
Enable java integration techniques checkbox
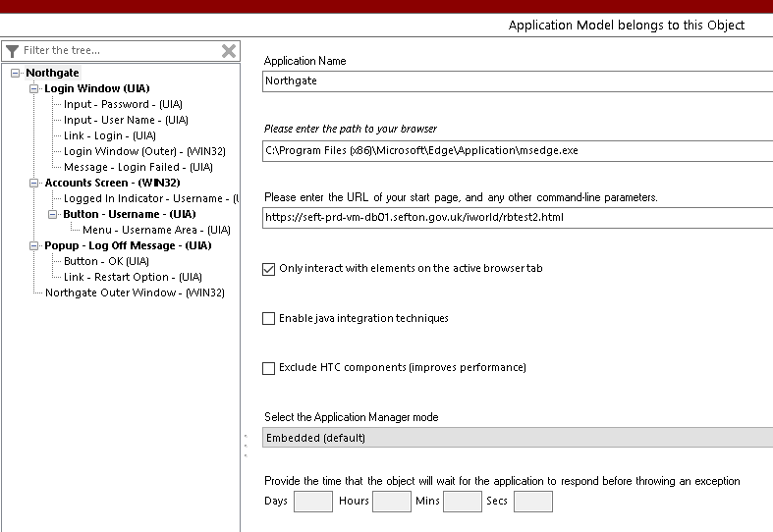269,319
